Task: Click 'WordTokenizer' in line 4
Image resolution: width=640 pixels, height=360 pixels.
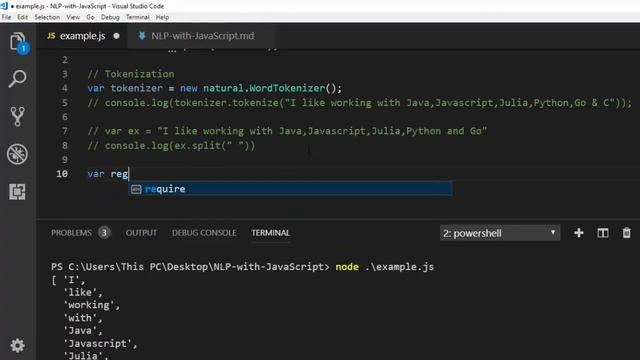Action: pyautogui.click(x=287, y=88)
